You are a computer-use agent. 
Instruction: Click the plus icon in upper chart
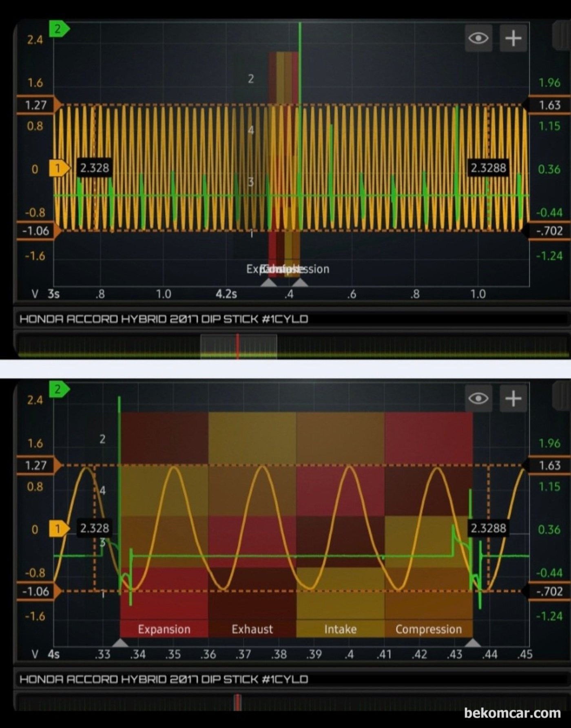(x=513, y=38)
